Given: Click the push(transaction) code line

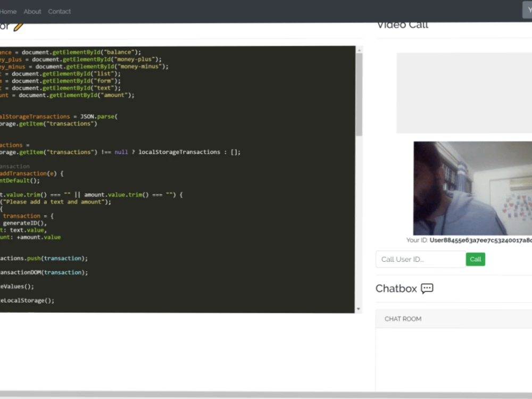Looking at the screenshot, I should pyautogui.click(x=44, y=258).
